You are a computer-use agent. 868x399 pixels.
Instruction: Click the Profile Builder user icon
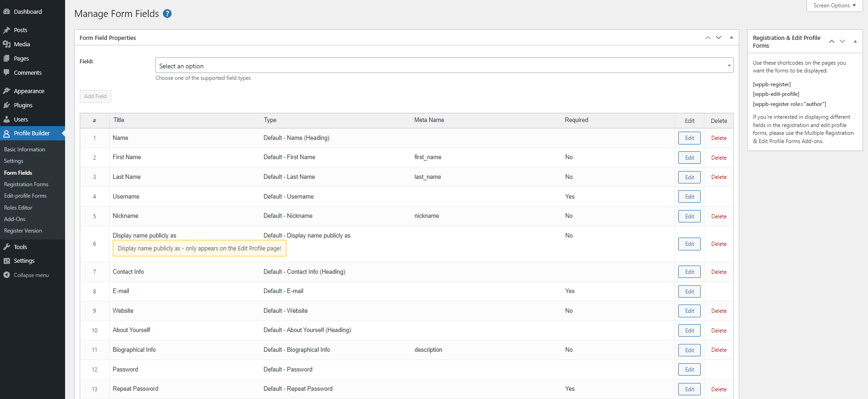pyautogui.click(x=6, y=133)
